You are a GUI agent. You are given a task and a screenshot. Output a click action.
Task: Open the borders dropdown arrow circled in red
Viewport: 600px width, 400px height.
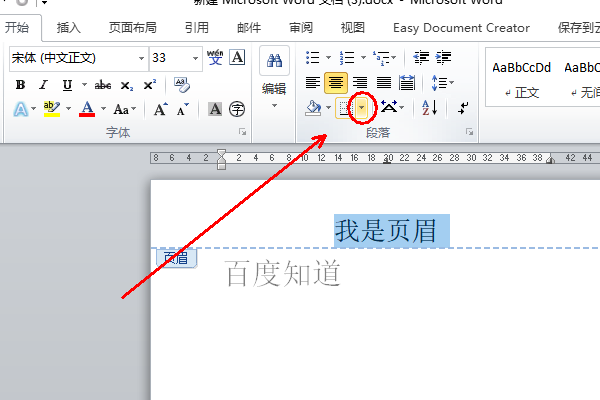click(x=362, y=108)
